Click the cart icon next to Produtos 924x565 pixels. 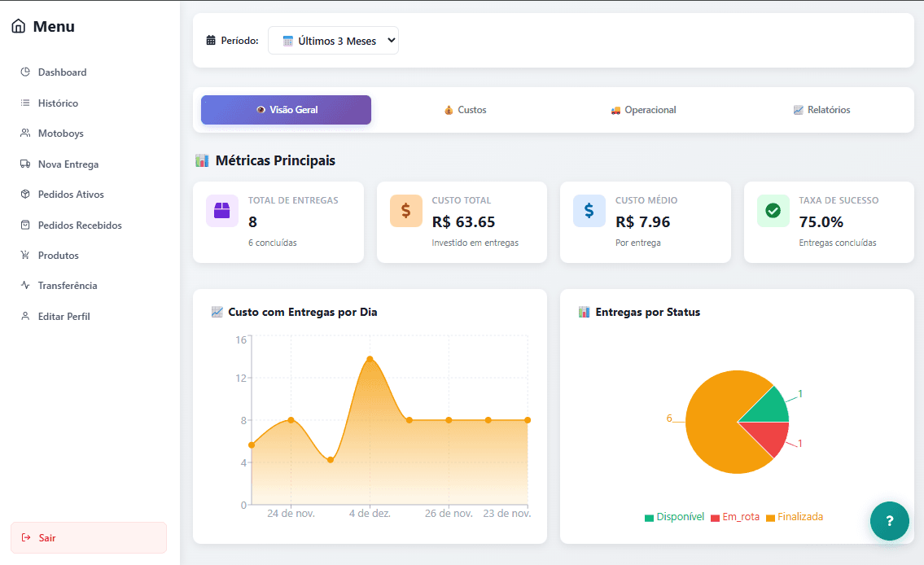(x=25, y=256)
